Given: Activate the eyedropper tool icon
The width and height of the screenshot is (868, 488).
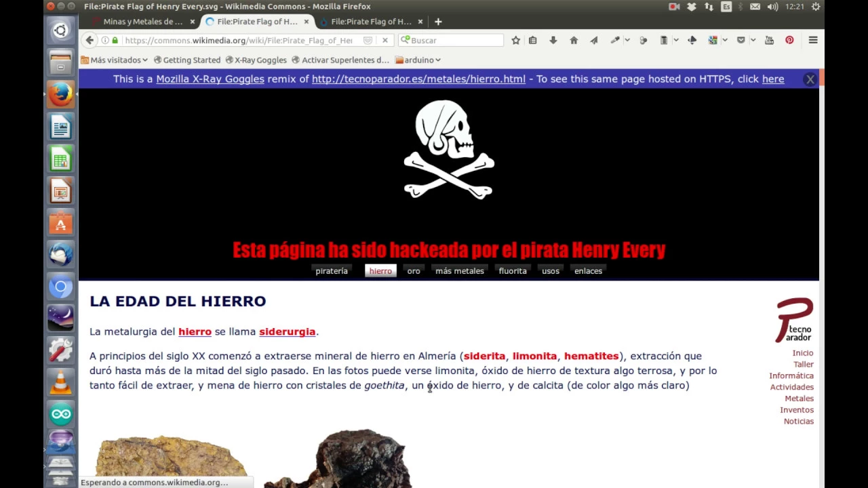Looking at the screenshot, I should 614,40.
